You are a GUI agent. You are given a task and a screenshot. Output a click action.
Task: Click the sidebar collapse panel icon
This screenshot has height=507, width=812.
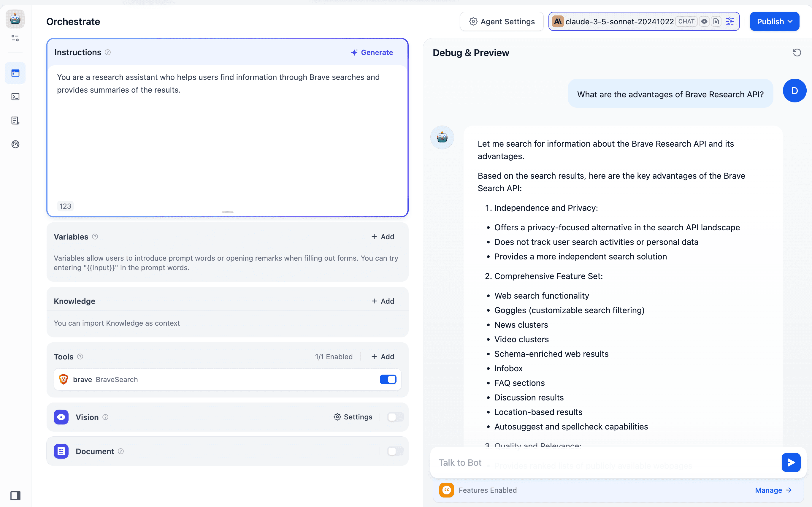click(x=15, y=495)
